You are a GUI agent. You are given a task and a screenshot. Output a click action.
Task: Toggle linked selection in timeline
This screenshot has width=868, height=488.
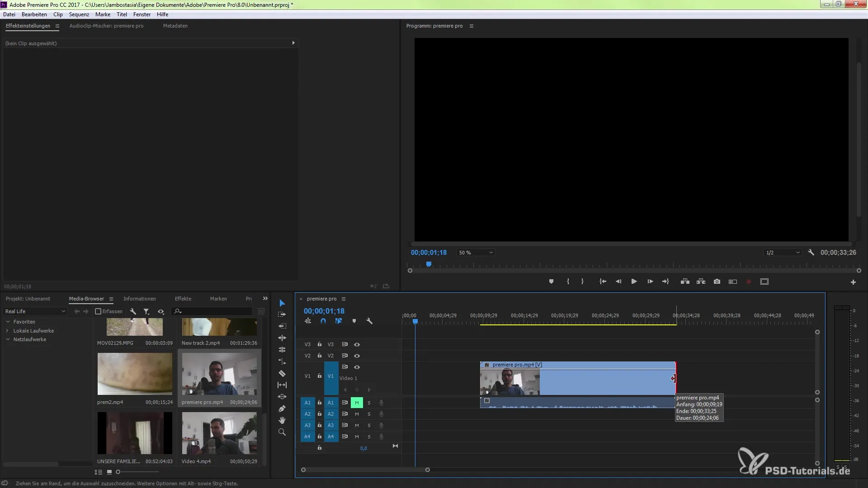(x=339, y=321)
